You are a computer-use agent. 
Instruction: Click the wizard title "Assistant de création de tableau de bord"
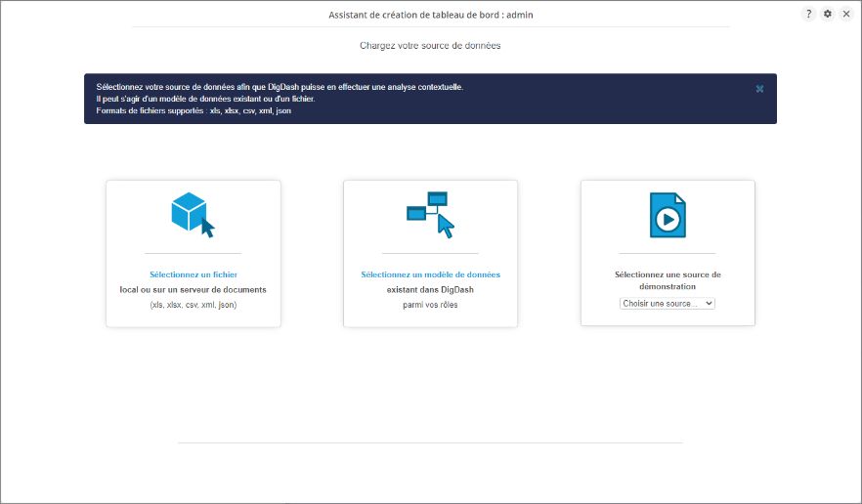pos(430,15)
